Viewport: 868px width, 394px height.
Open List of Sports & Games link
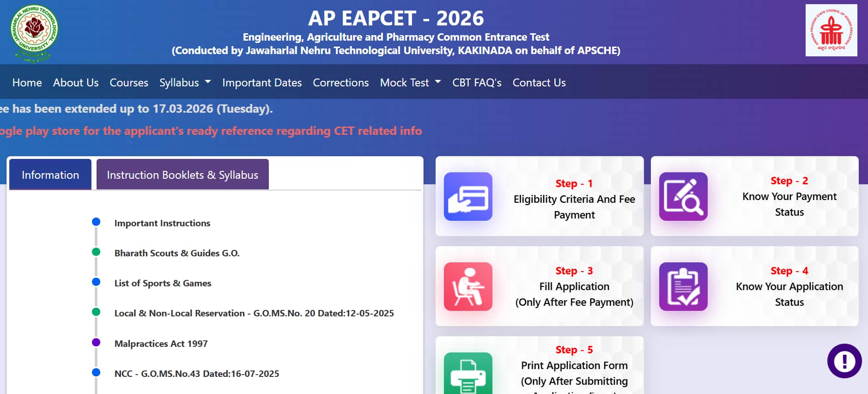coord(163,283)
